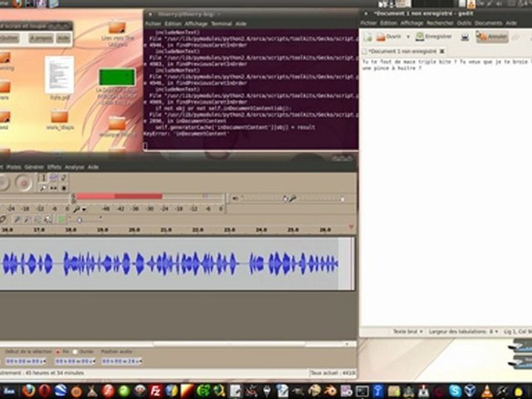Viewport: 532px width, 399px height.
Task: Click the green image thumbnail on desktop
Action: click(117, 77)
